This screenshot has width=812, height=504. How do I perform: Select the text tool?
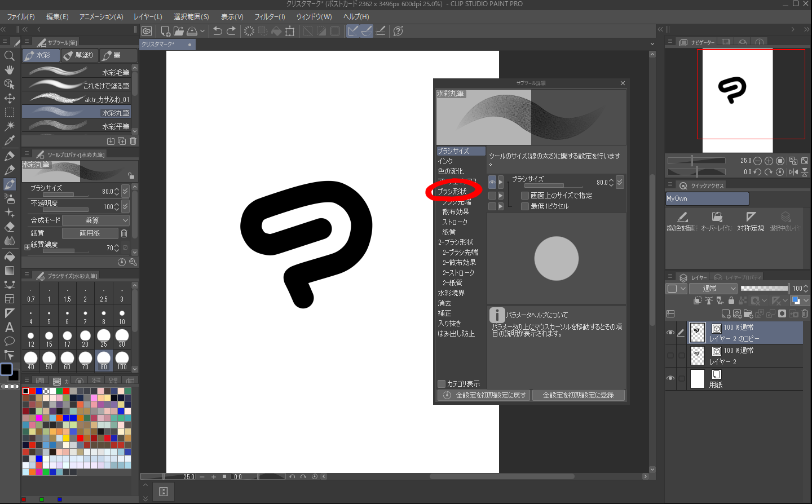click(x=10, y=327)
